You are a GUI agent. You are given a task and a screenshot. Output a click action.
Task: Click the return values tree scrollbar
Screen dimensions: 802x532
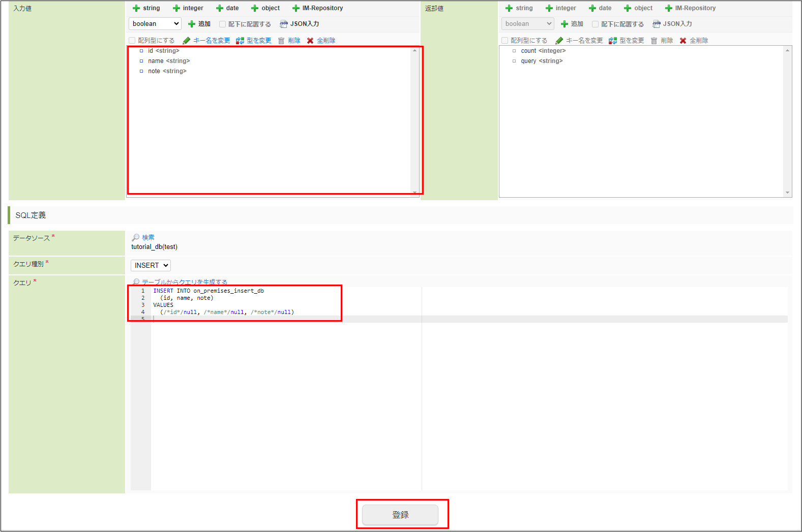[788, 121]
